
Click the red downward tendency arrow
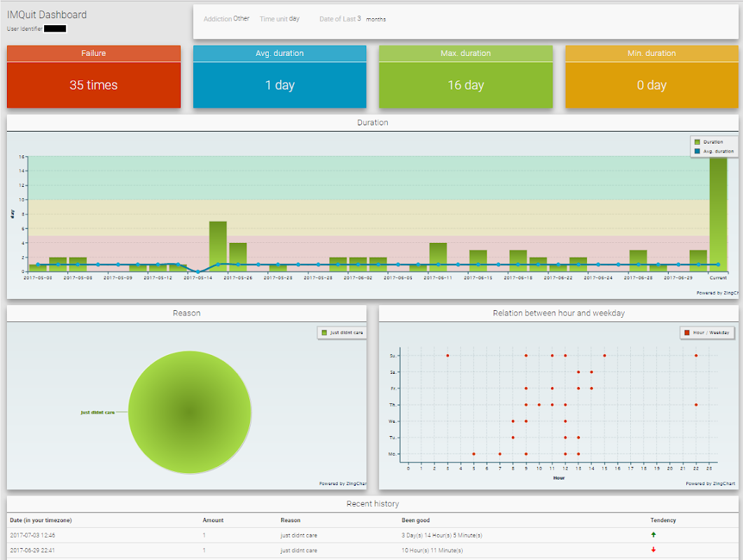click(653, 550)
